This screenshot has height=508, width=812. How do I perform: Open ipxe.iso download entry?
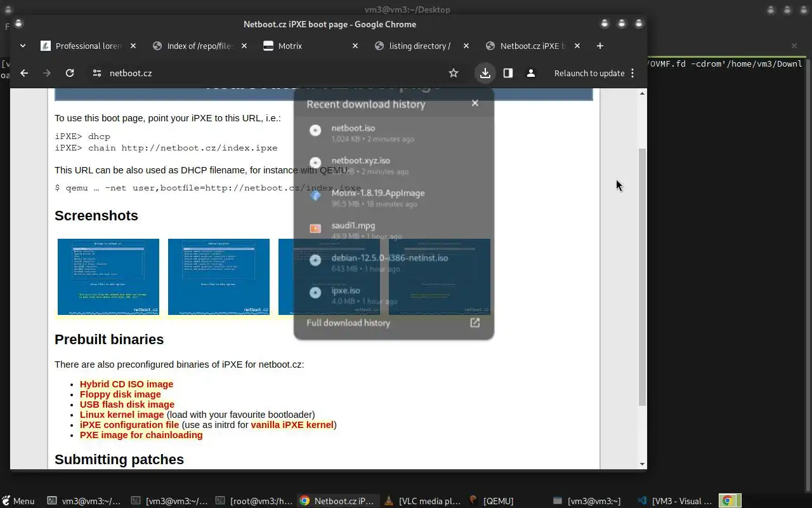coord(394,295)
